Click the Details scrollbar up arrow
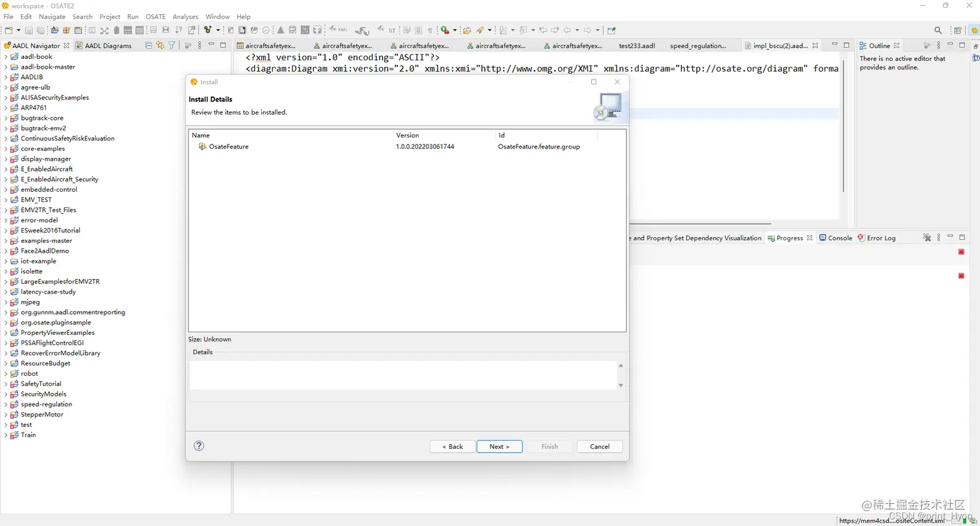The width and height of the screenshot is (980, 526). (621, 365)
